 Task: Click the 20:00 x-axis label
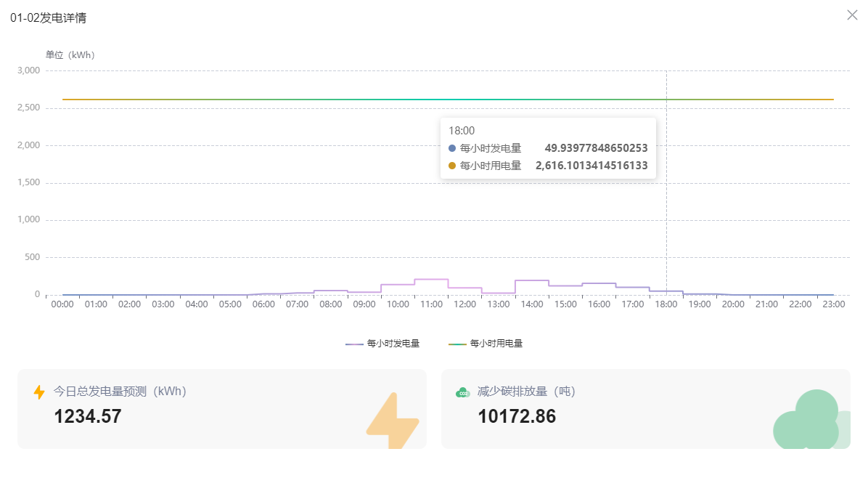point(733,304)
